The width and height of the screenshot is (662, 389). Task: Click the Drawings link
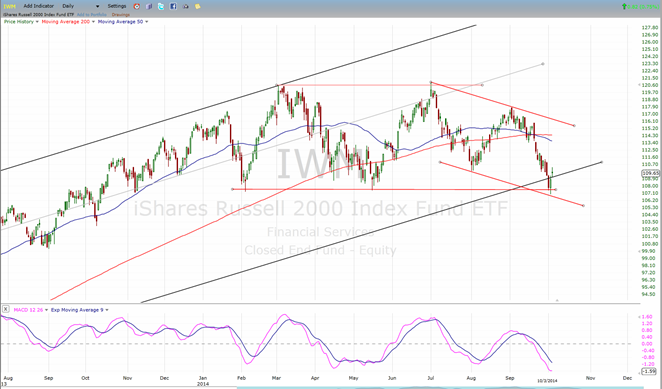click(121, 15)
